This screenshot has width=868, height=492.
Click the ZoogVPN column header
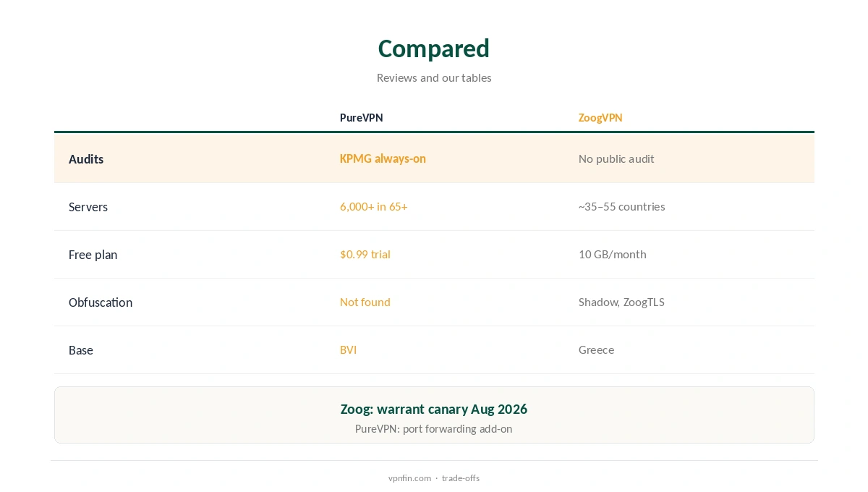pyautogui.click(x=600, y=118)
